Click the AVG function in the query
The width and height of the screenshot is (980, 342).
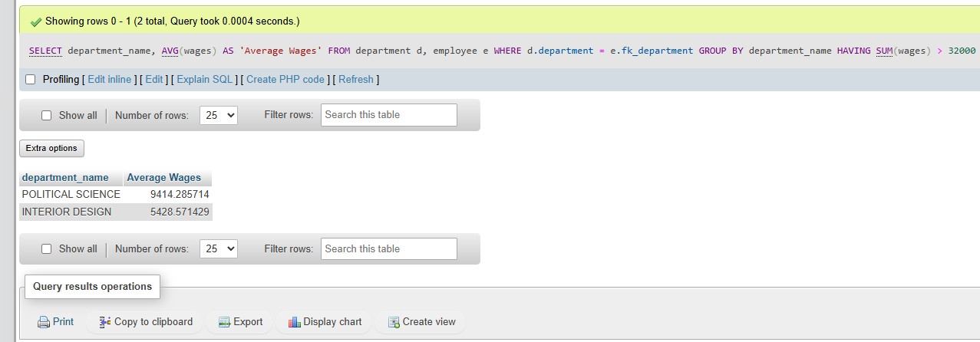tap(170, 51)
